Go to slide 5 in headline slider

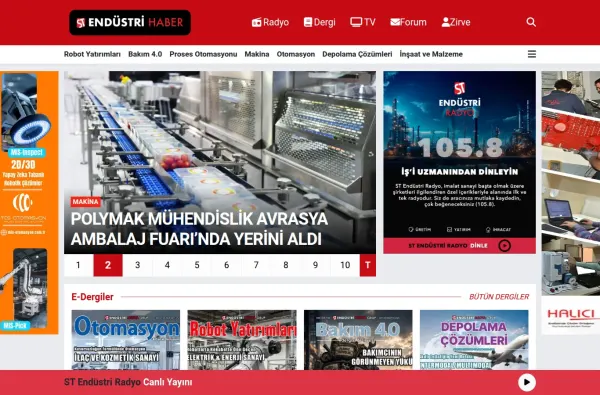coord(197,265)
